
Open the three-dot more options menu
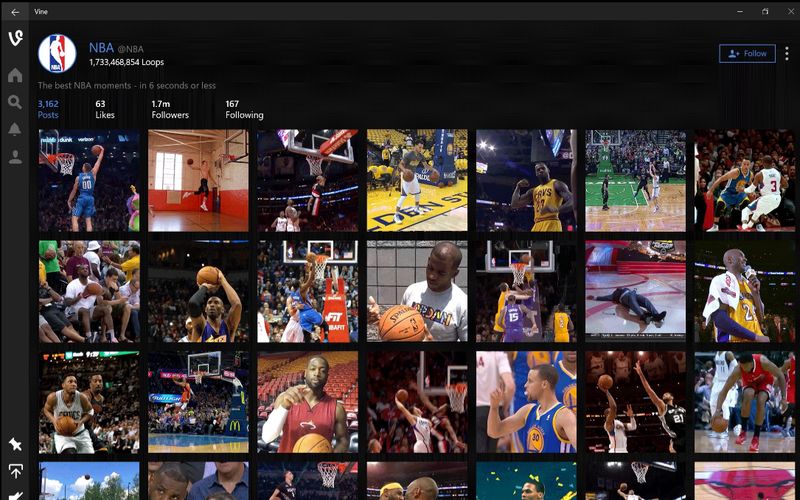pos(787,54)
